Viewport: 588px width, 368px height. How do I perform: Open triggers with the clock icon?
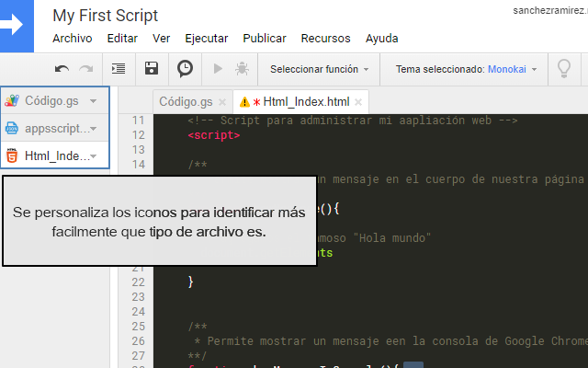[x=185, y=69]
